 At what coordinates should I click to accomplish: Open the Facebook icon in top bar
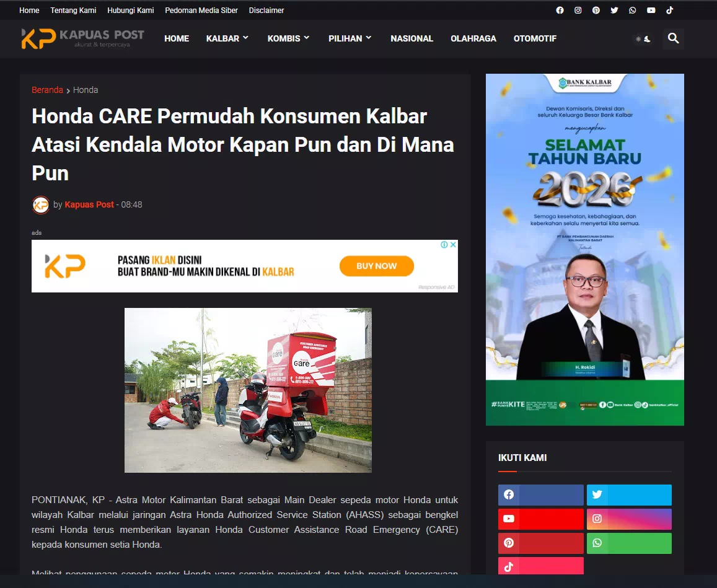click(560, 10)
